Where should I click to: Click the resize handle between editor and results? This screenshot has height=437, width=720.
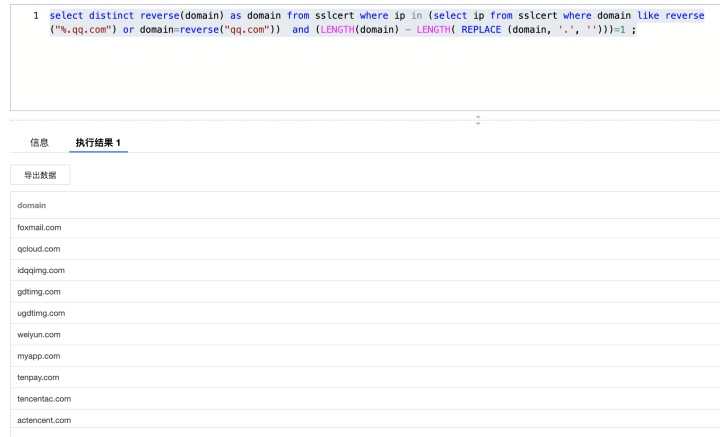coord(478,120)
